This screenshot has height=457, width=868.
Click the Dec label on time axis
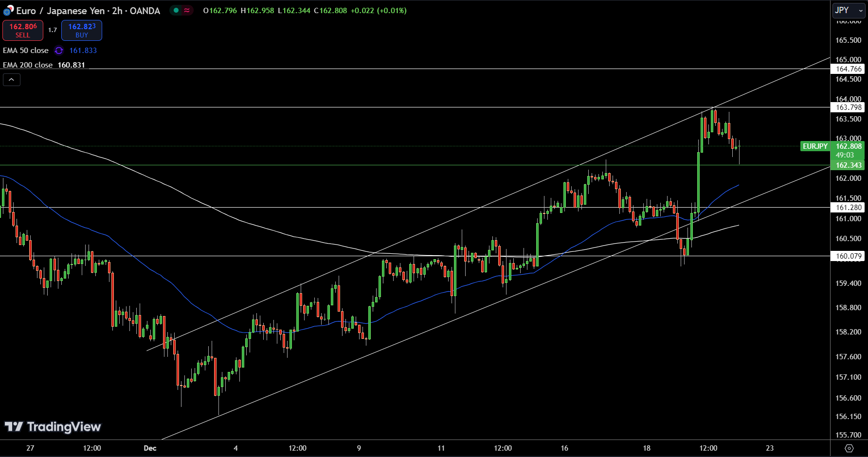tap(150, 448)
